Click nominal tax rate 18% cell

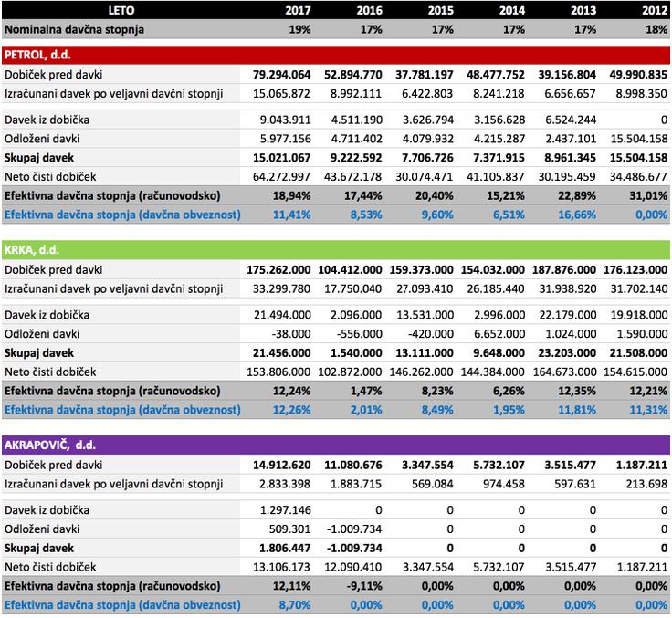(656, 29)
